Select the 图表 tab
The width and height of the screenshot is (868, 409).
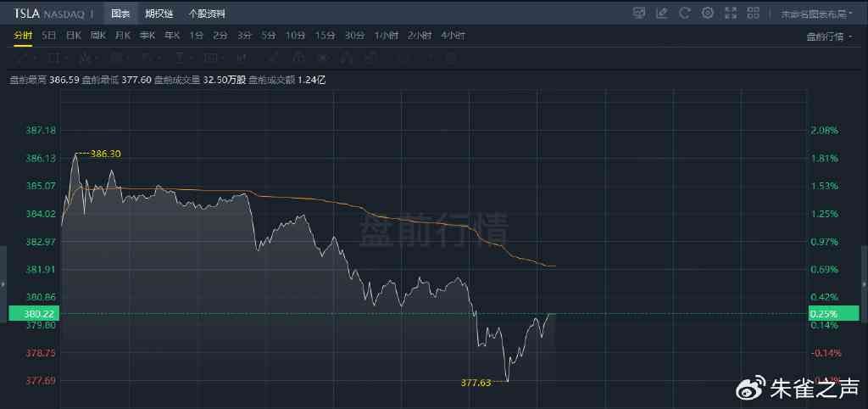(x=120, y=14)
